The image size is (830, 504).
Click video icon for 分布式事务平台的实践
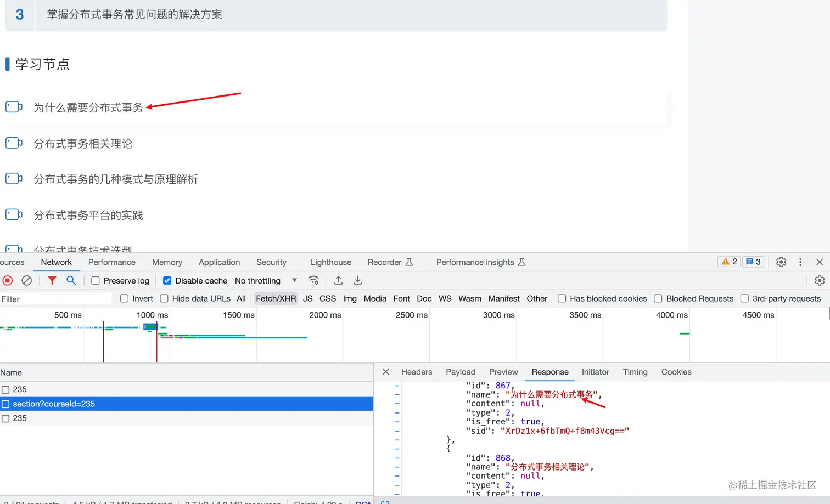14,214
